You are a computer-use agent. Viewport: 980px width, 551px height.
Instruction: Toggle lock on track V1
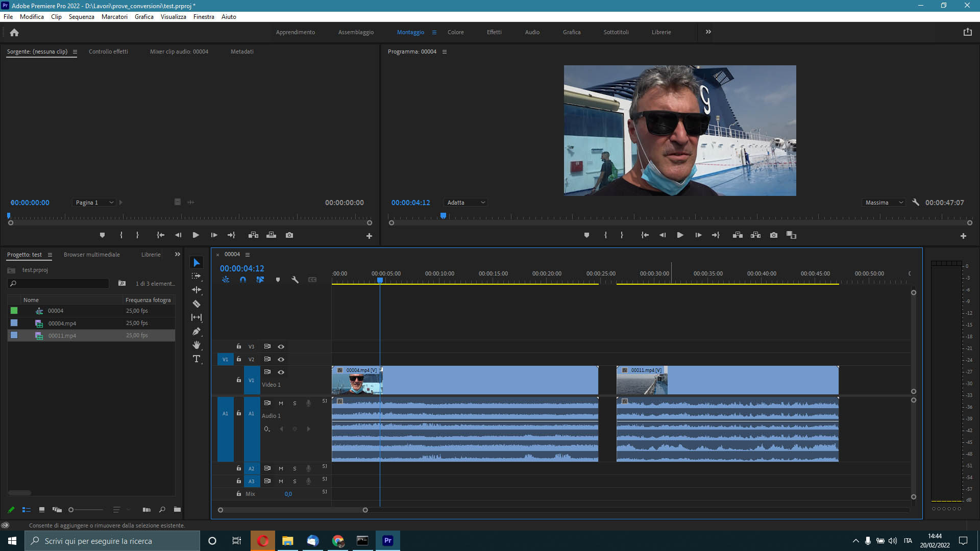coord(238,380)
